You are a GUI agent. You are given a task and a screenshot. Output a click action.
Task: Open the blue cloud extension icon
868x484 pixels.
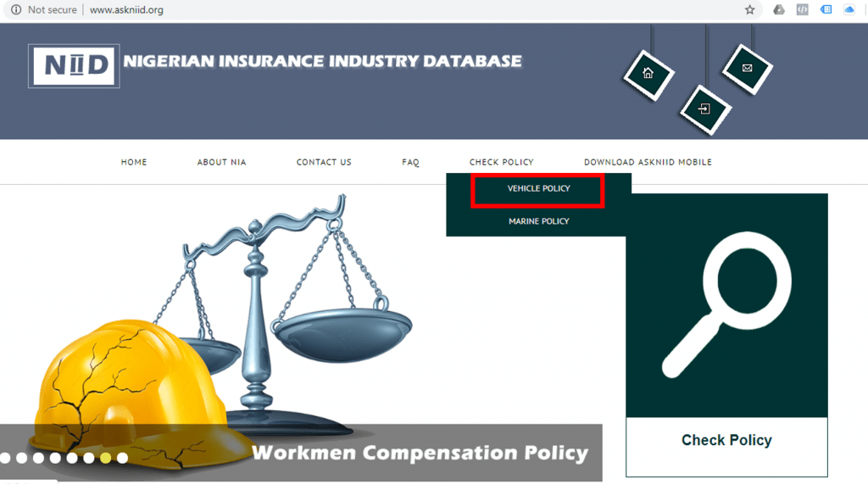click(x=849, y=10)
